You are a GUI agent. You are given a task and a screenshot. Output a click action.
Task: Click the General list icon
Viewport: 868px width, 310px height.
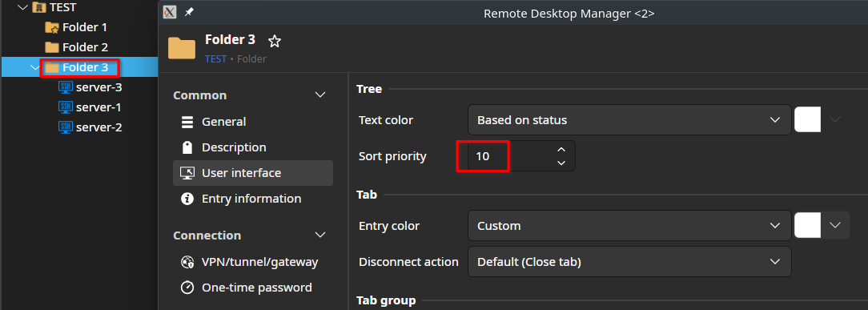(187, 122)
